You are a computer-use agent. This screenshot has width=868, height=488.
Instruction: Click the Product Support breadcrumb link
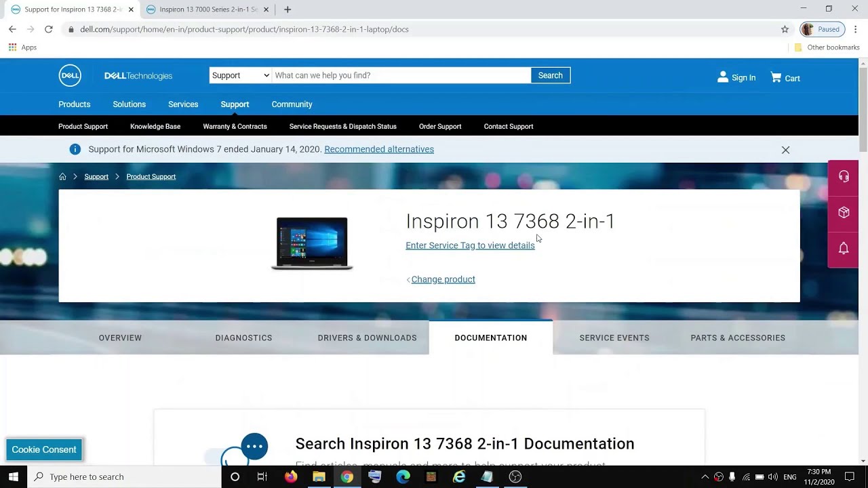(x=151, y=176)
